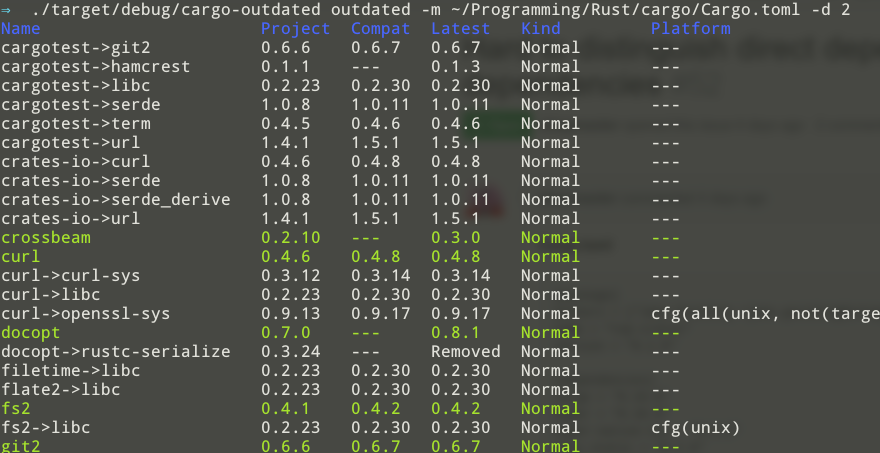
Task: Select the curl->openssl-sys row name
Action: (86, 314)
